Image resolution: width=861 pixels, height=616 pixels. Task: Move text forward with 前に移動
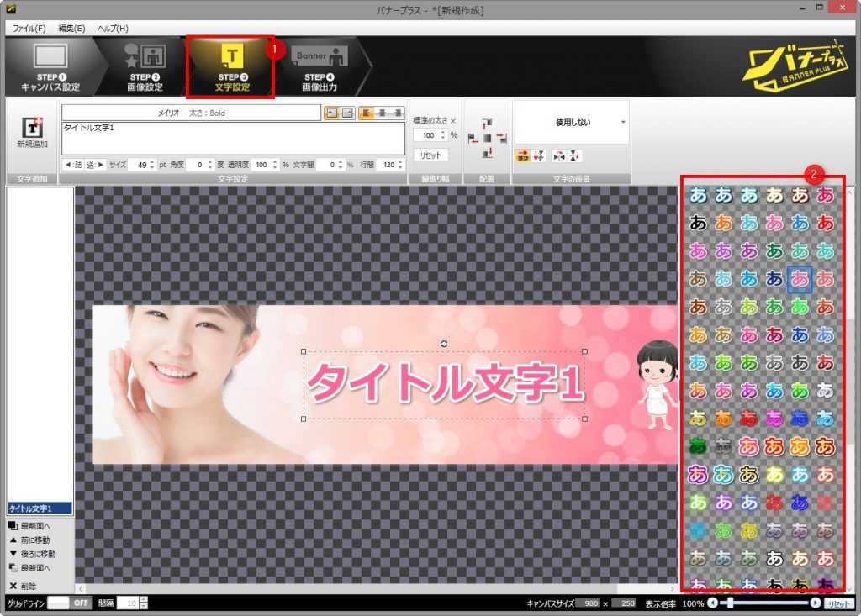click(x=29, y=540)
